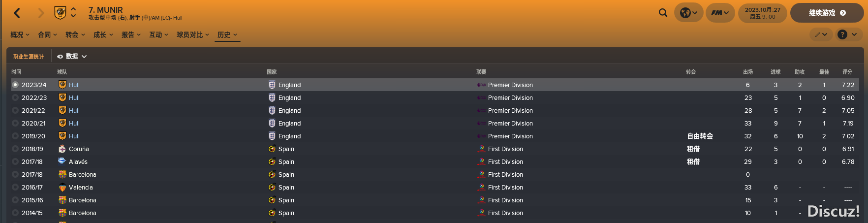Open the 历史 menu tab
This screenshot has width=868, height=223.
pos(227,34)
